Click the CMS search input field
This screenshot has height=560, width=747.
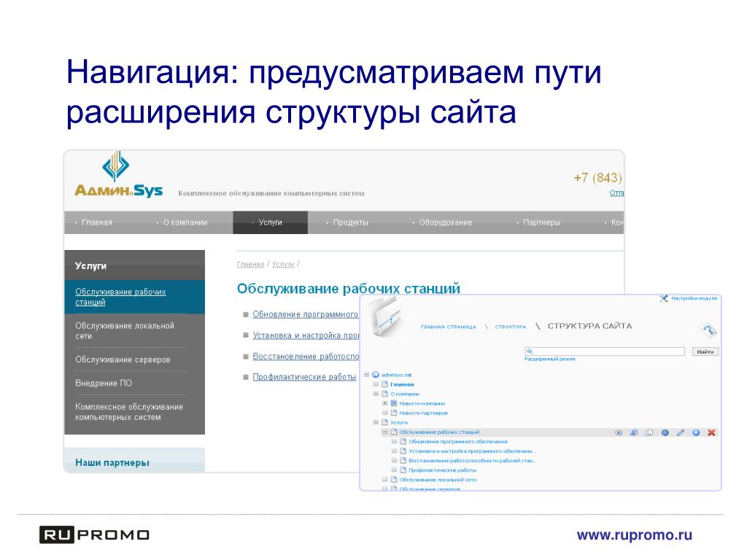tap(605, 351)
